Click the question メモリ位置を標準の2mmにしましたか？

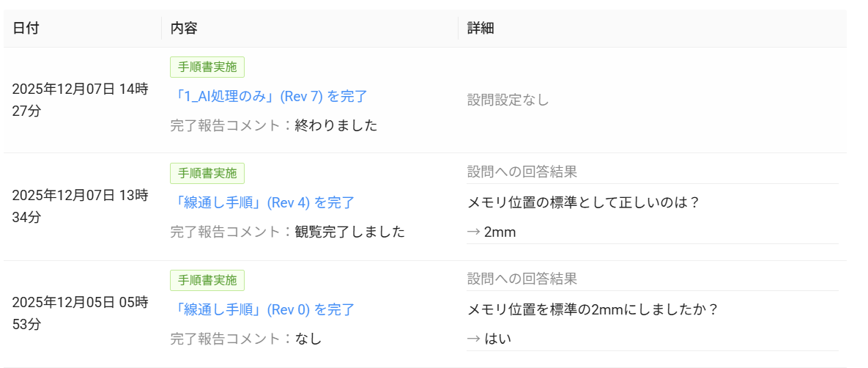pyautogui.click(x=593, y=309)
